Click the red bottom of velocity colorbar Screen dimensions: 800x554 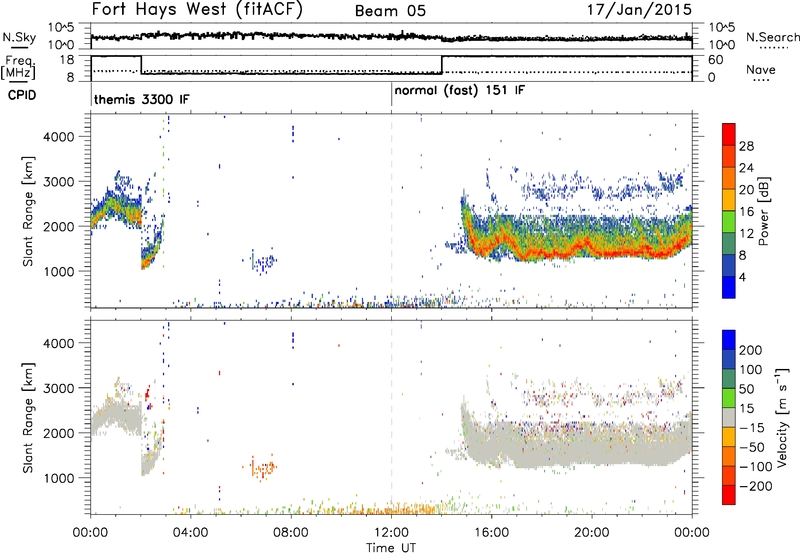point(729,495)
